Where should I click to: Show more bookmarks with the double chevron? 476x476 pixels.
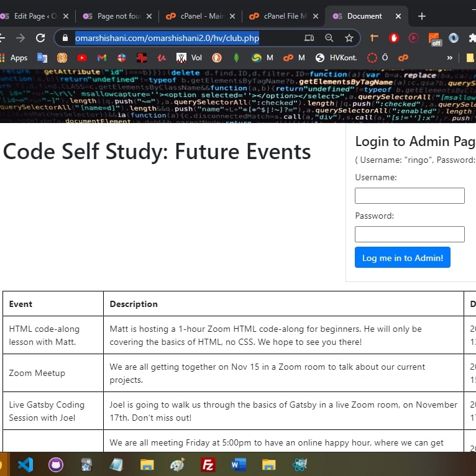[x=449, y=58]
